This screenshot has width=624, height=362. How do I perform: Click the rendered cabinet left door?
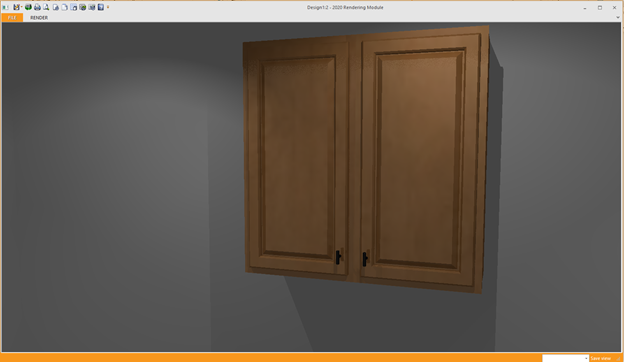click(297, 158)
